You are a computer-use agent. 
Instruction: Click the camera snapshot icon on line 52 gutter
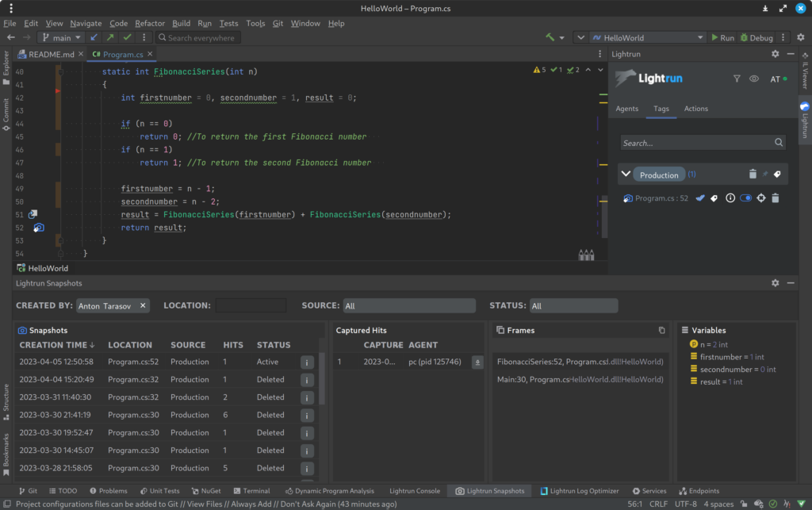coord(38,228)
